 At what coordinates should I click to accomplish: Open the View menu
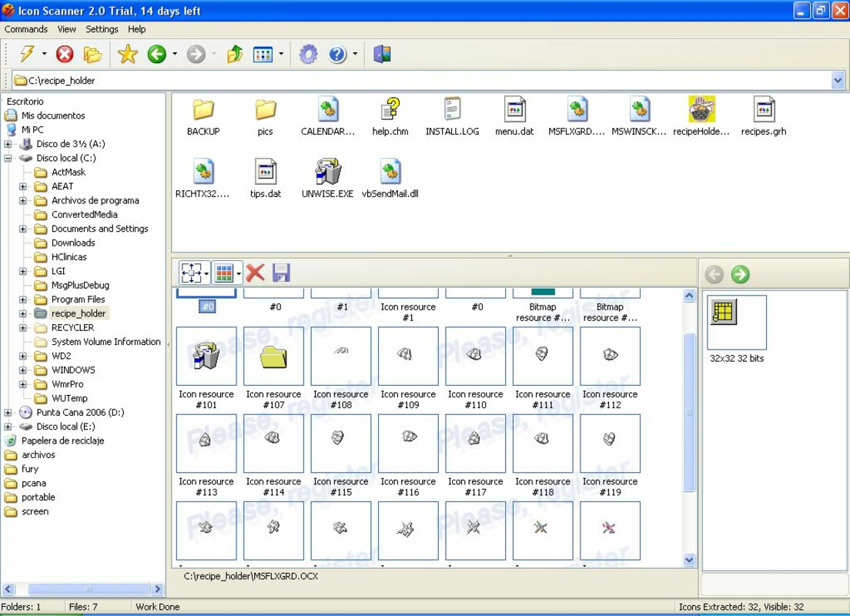tap(67, 29)
